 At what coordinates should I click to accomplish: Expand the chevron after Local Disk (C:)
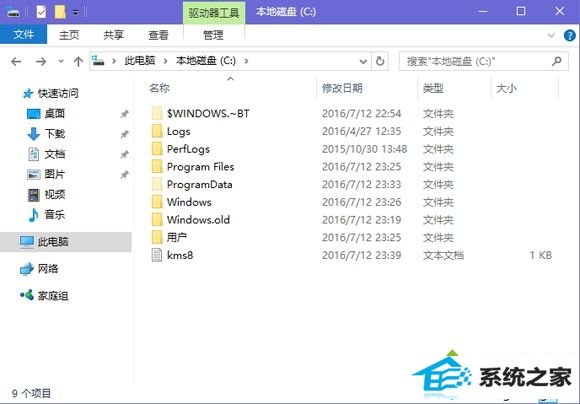246,61
